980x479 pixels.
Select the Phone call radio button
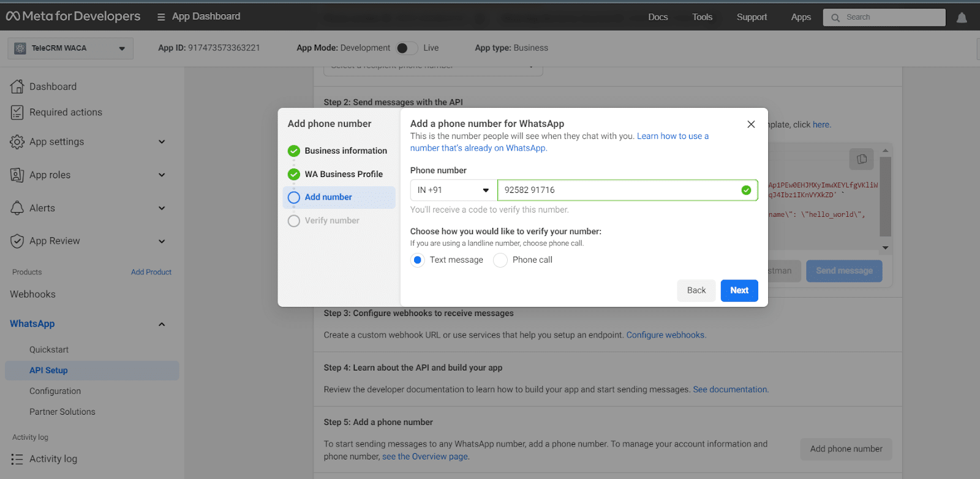pyautogui.click(x=500, y=260)
